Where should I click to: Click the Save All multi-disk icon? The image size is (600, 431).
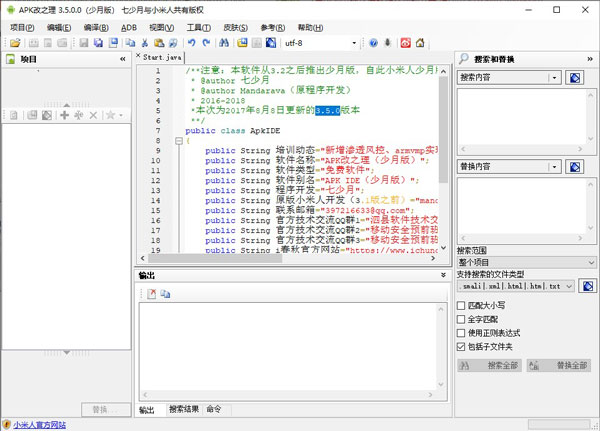point(98,43)
